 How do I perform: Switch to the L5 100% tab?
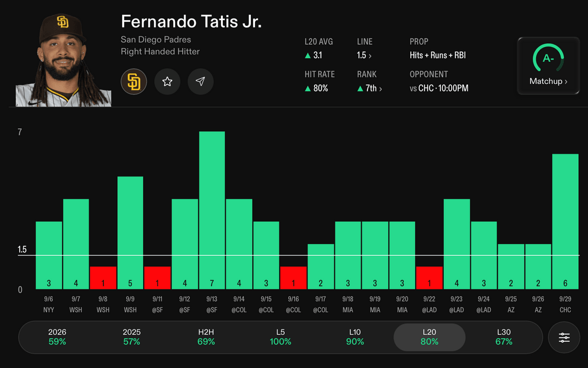(x=280, y=337)
